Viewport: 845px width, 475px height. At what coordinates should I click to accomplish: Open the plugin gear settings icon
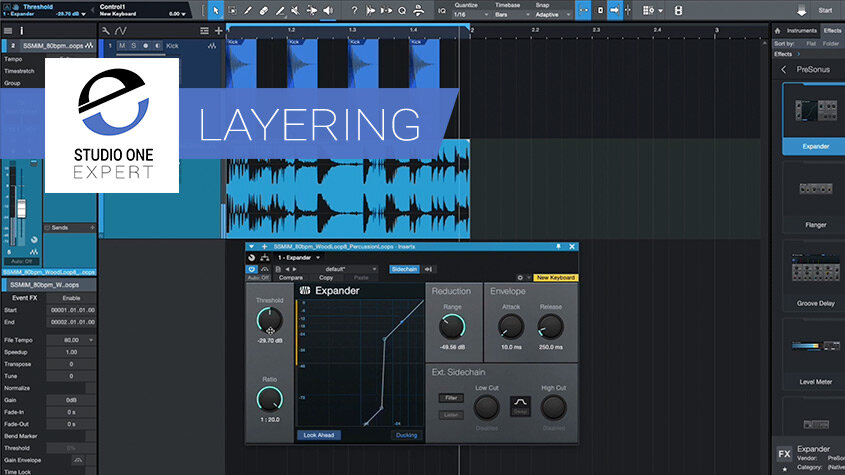click(520, 278)
